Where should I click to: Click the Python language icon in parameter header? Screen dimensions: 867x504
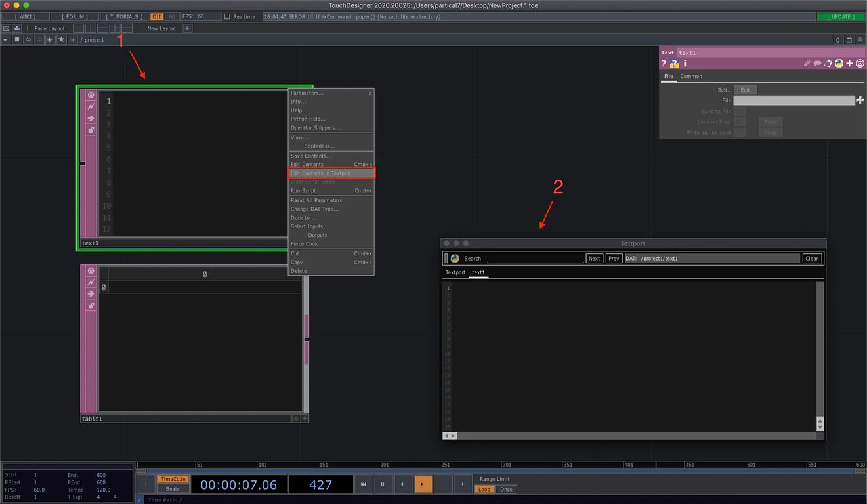tap(839, 64)
